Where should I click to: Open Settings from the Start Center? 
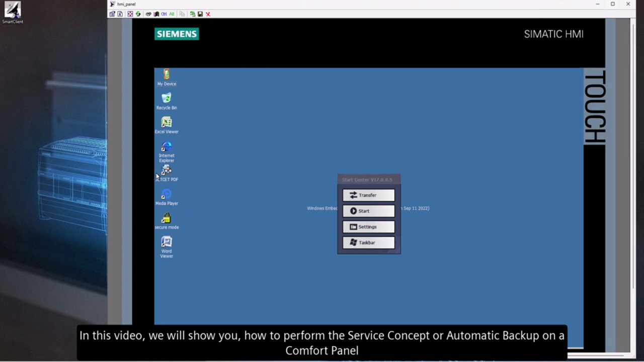coord(368,227)
